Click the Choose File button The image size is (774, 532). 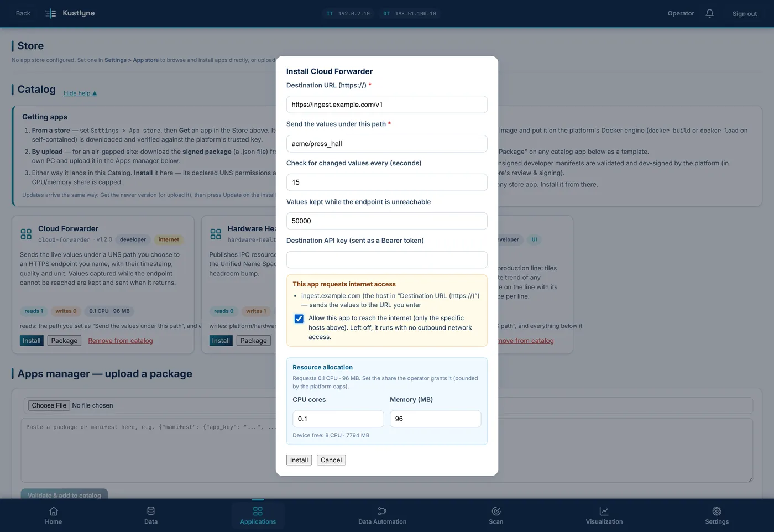pyautogui.click(x=49, y=405)
